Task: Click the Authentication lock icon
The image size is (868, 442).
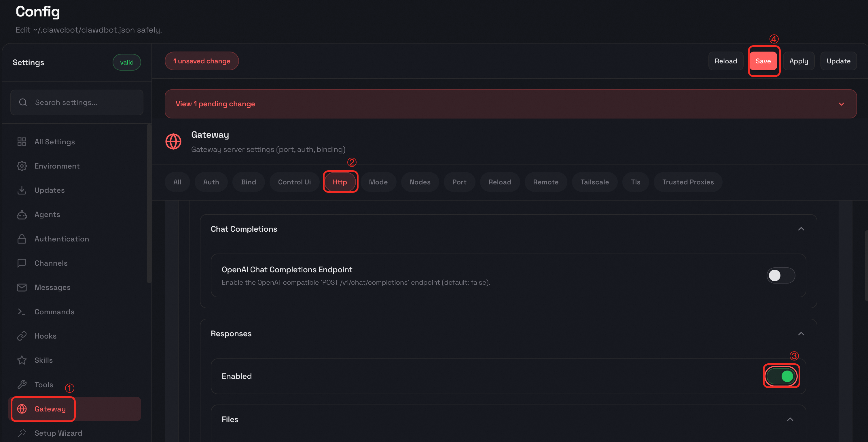Action: point(22,239)
